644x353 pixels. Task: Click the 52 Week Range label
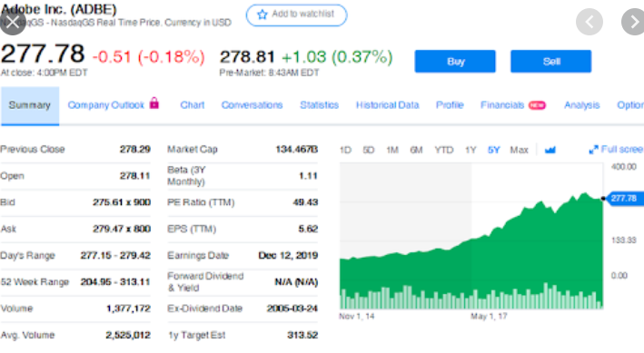pos(35,282)
